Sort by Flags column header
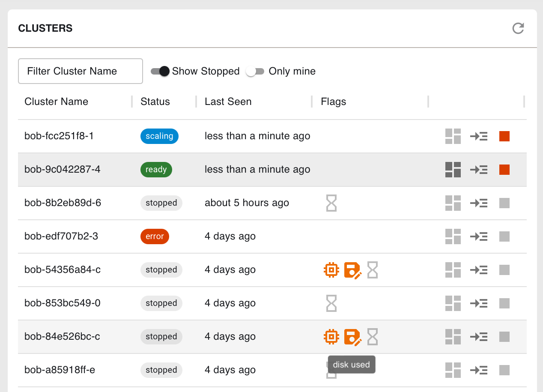 pyautogui.click(x=333, y=102)
